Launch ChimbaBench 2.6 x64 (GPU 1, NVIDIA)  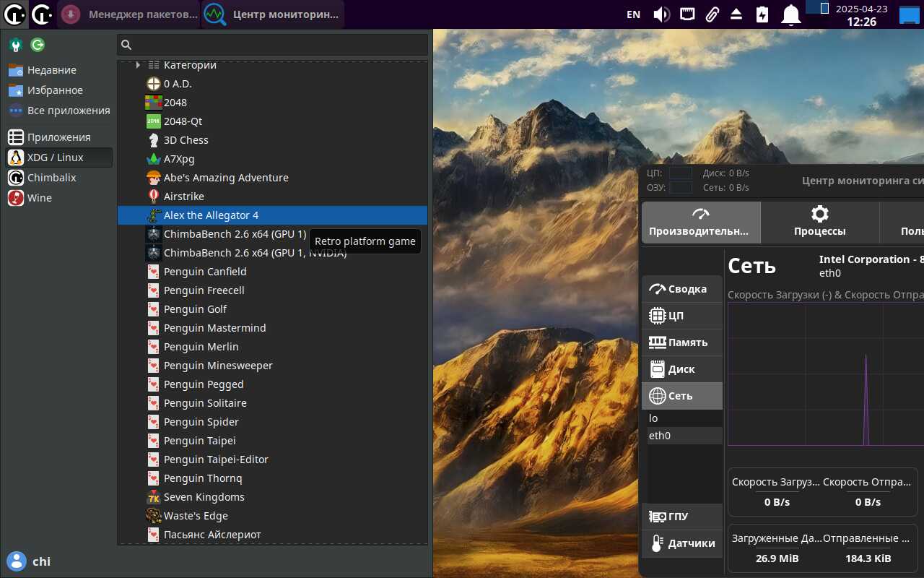(272, 253)
